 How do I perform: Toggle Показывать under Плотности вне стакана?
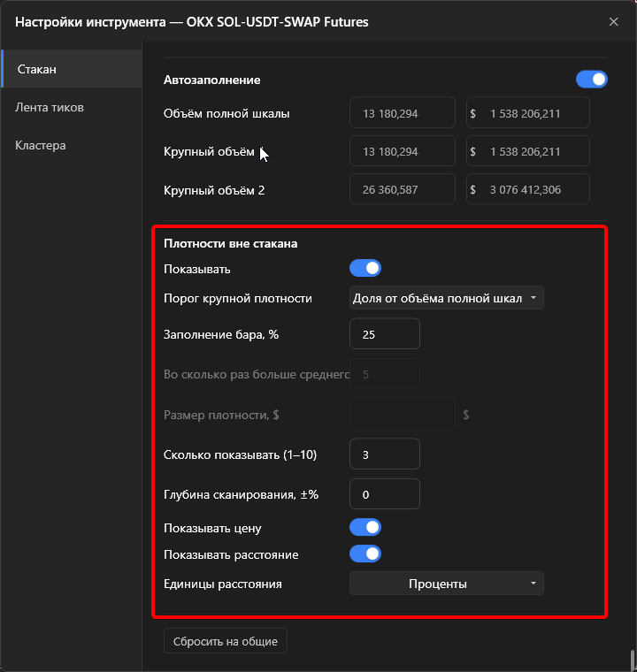tap(365, 268)
